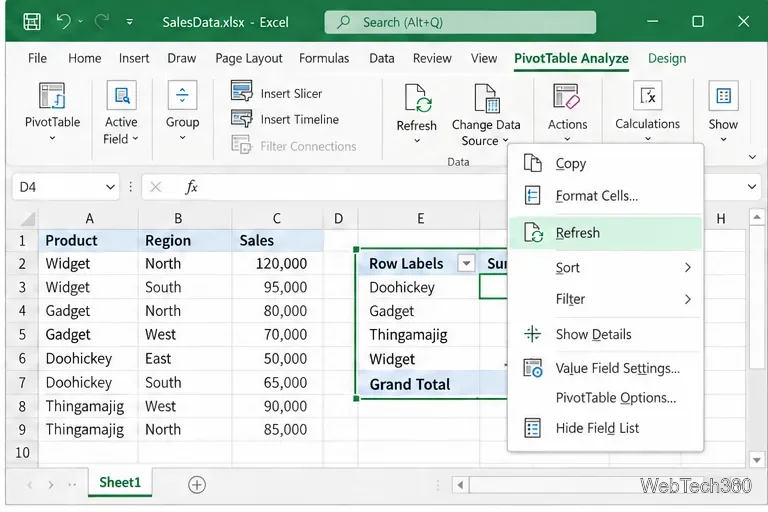
Task: Click the Save icon in title bar
Action: [x=32, y=22]
